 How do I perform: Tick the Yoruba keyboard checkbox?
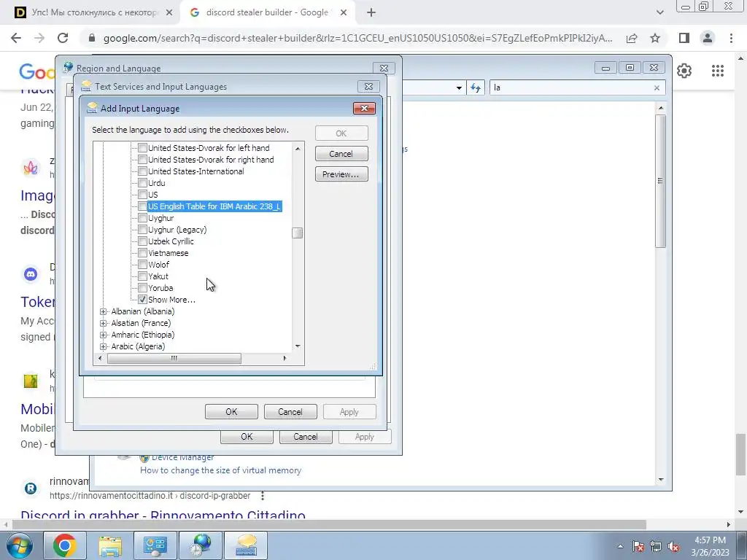click(142, 288)
